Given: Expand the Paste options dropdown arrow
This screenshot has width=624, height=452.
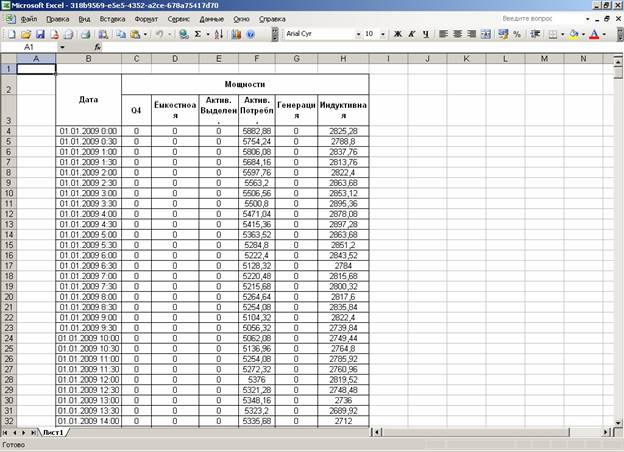Looking at the screenshot, I should 145,34.
